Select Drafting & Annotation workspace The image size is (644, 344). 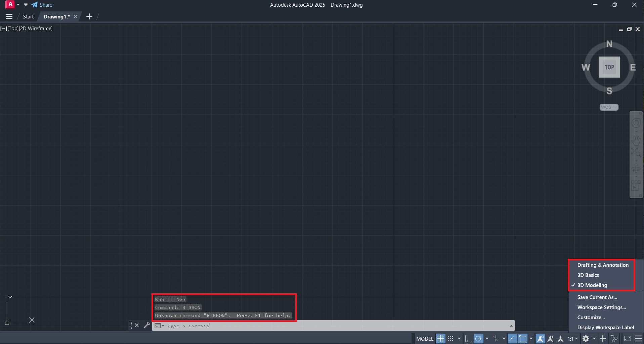(603, 265)
